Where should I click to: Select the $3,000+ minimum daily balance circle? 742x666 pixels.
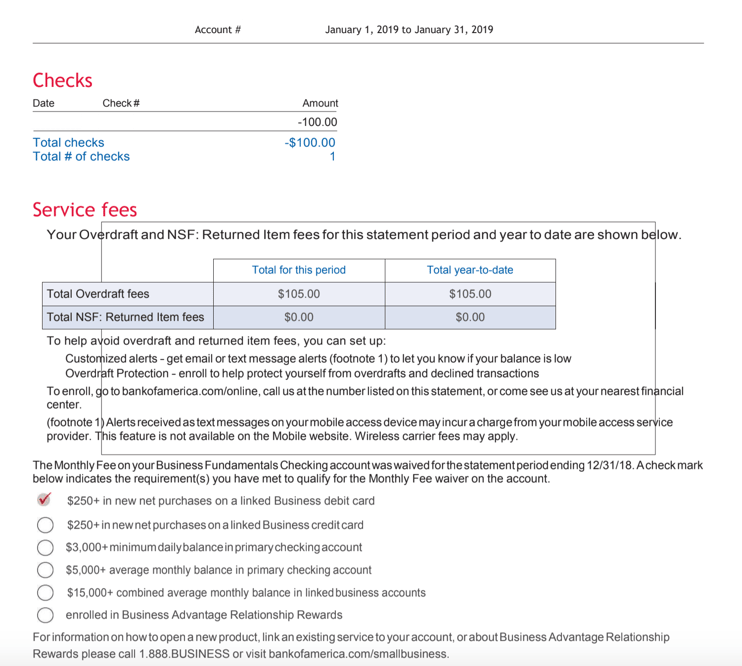tap(45, 547)
